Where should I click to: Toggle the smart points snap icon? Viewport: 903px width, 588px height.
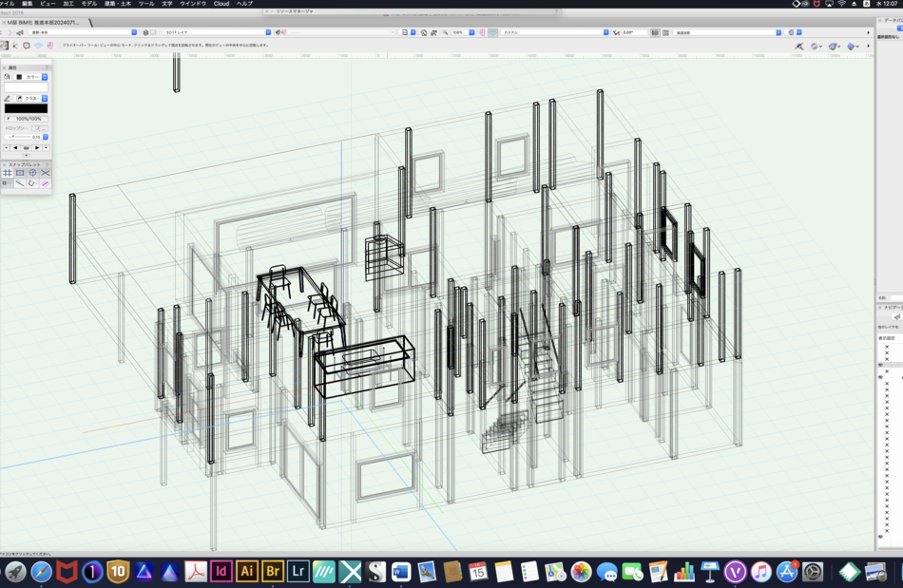tap(7, 183)
